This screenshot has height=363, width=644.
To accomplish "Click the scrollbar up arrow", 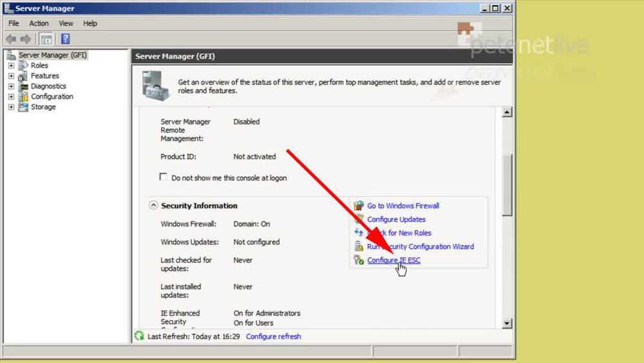I will (x=507, y=112).
